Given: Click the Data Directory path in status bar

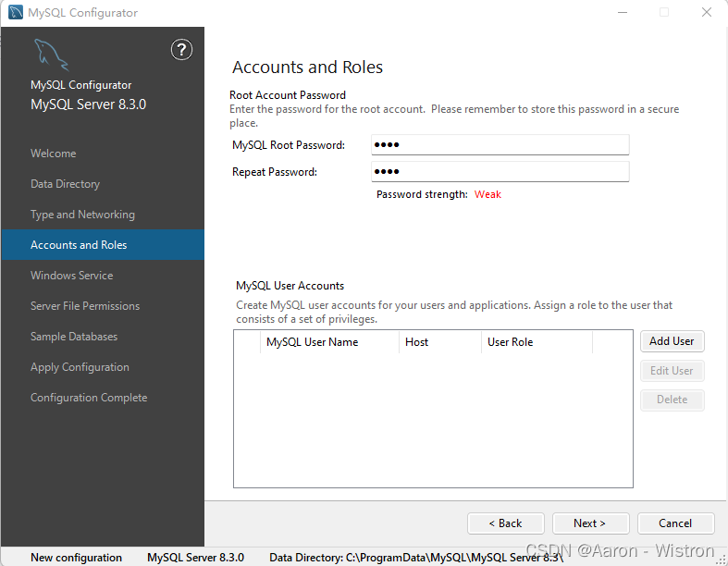Looking at the screenshot, I should 416,557.
